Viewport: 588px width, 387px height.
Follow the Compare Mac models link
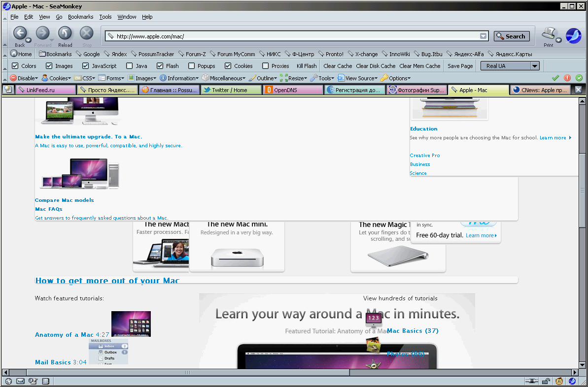tap(64, 200)
